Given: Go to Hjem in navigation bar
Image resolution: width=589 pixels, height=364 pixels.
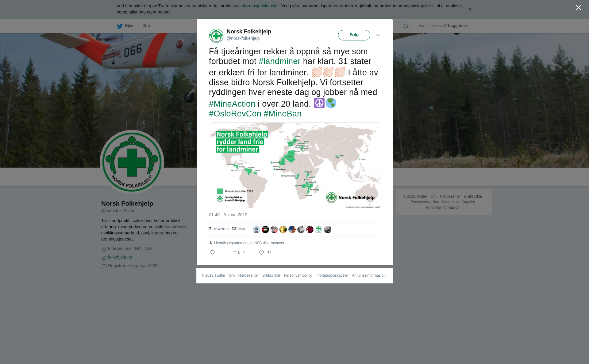Looking at the screenshot, I should [129, 26].
